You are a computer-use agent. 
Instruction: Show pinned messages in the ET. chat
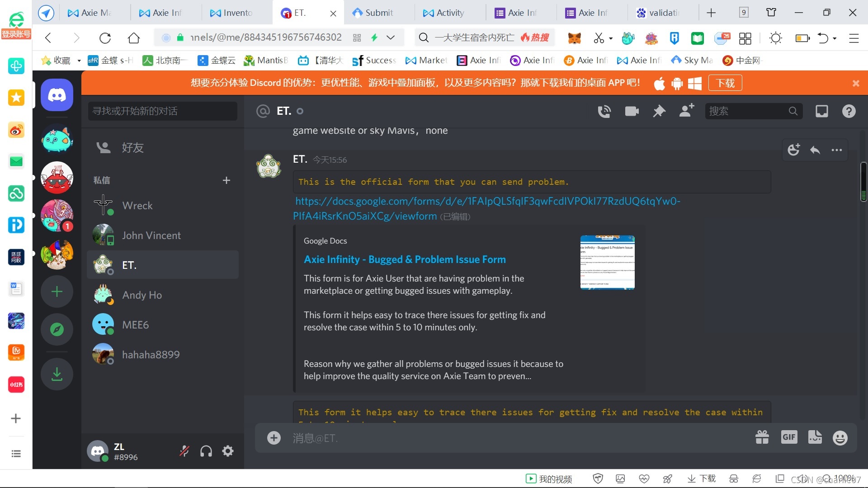tap(659, 111)
